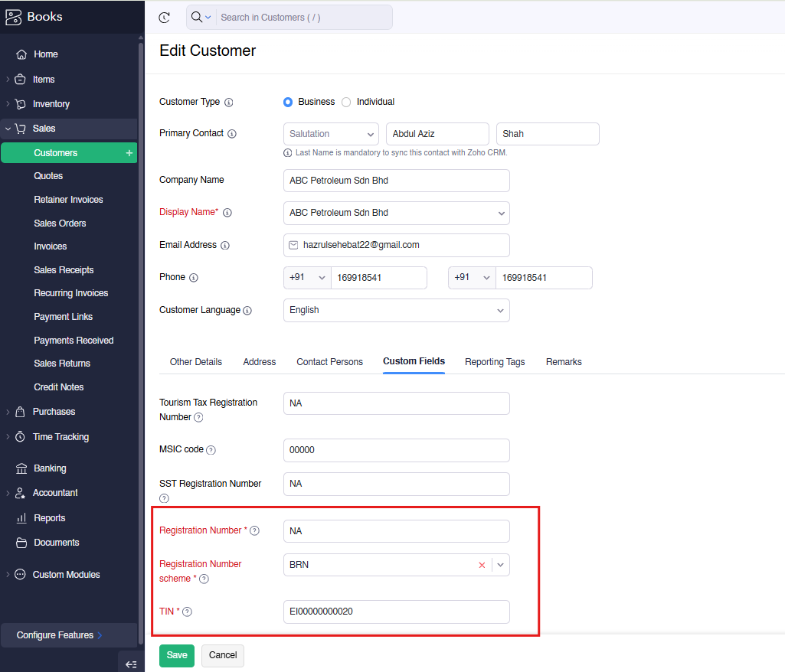Add new customer via plus icon
Image resolution: width=785 pixels, height=672 pixels.
tap(129, 152)
